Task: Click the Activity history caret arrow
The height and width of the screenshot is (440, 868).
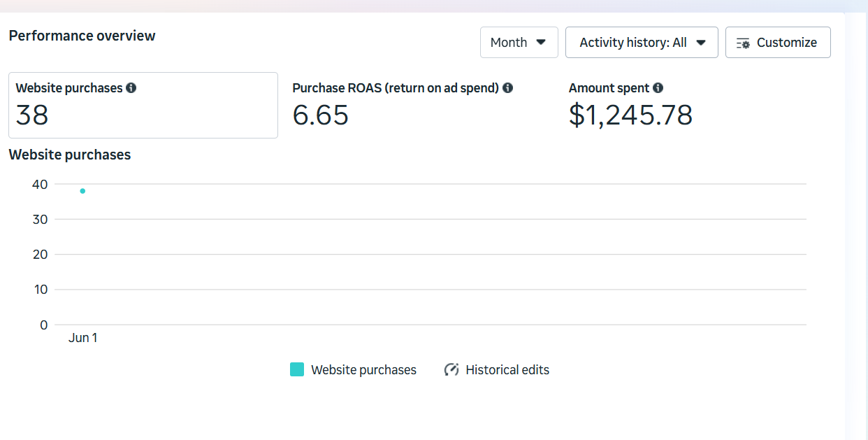Action: pyautogui.click(x=701, y=42)
